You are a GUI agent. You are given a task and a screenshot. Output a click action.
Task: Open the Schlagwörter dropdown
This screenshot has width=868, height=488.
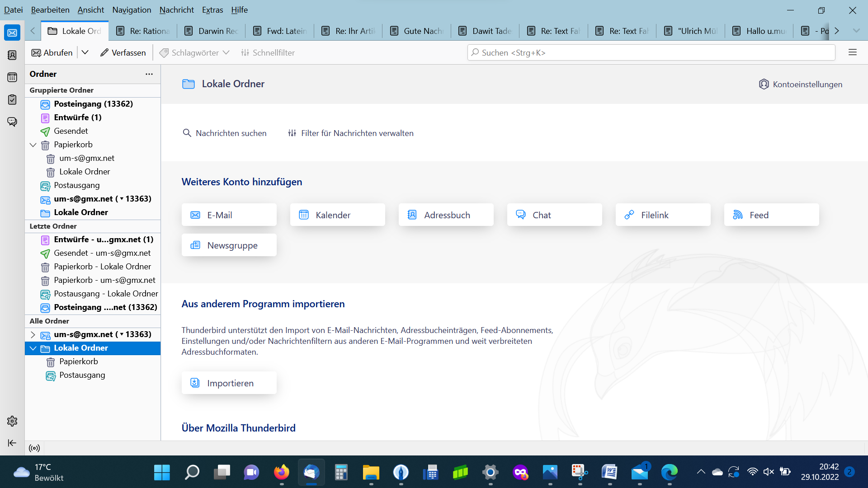[x=195, y=53]
